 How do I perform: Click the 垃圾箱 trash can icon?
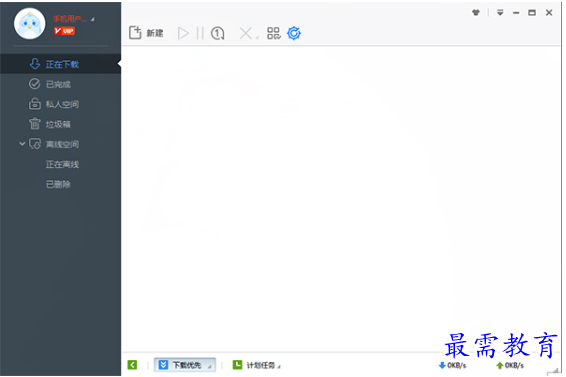click(35, 124)
